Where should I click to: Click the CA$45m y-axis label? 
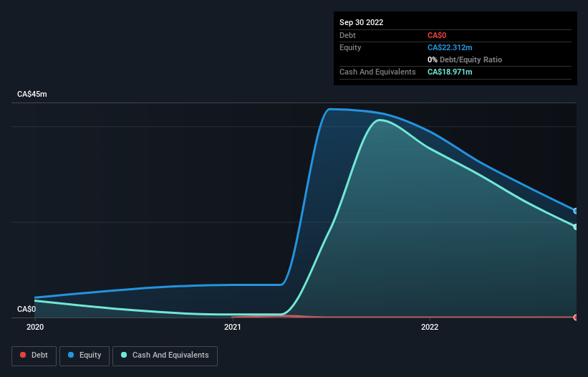(32, 94)
